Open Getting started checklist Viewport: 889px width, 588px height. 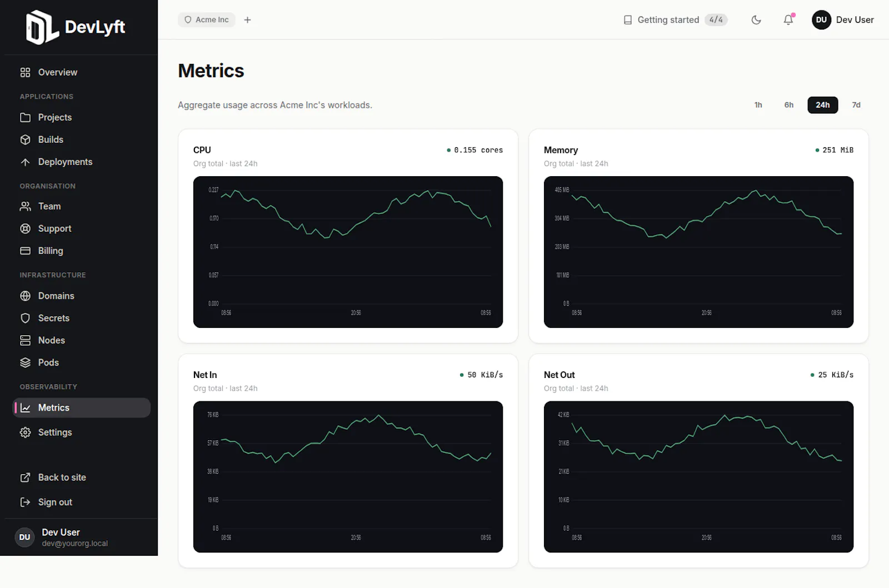pyautogui.click(x=676, y=19)
